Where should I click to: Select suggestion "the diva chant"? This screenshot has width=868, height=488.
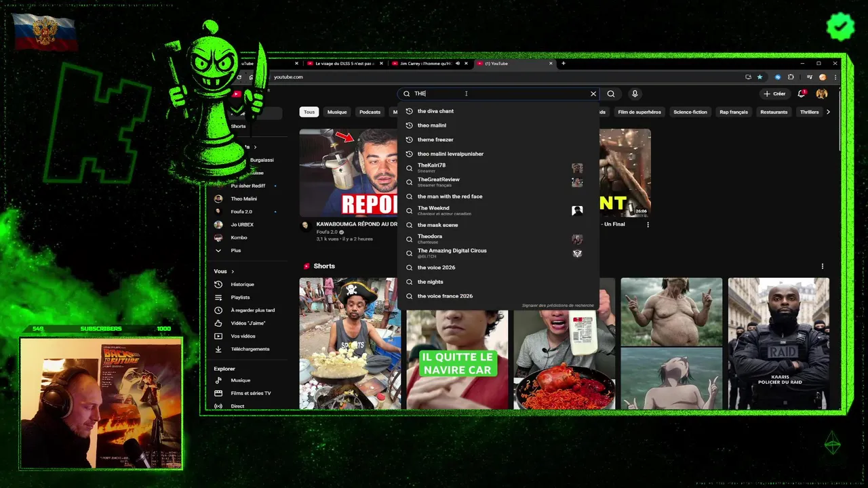(498, 111)
